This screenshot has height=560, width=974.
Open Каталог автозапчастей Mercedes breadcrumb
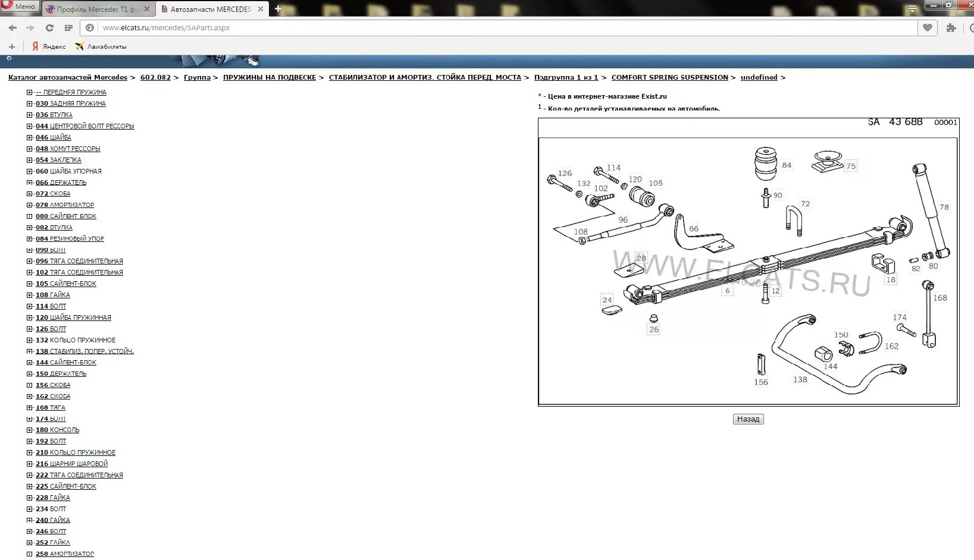coord(68,77)
